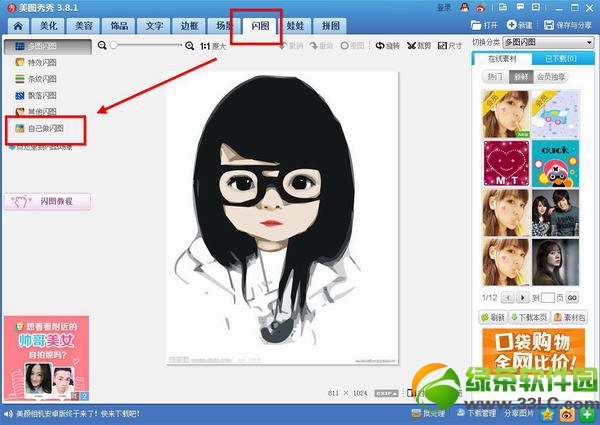This screenshot has width=600, height=425.
Task: Click the 新建 new image button
Action: click(519, 25)
